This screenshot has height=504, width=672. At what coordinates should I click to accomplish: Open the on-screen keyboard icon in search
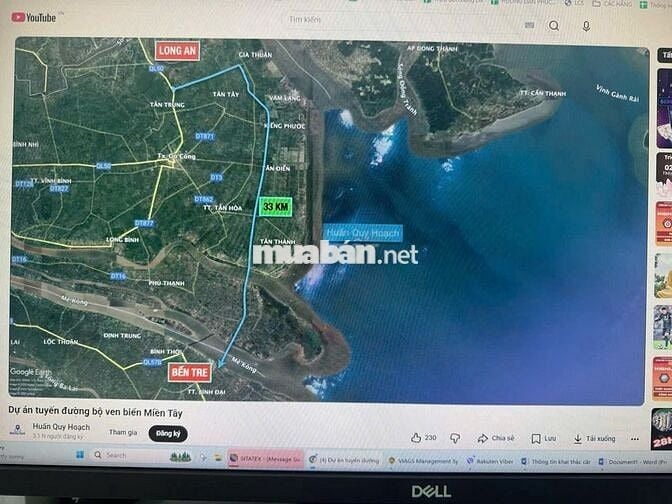(x=529, y=25)
